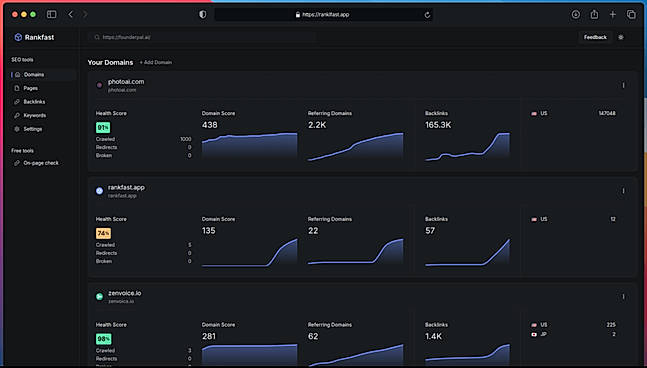
Task: Click the US flag in the rankfast.app card
Action: [x=534, y=219]
